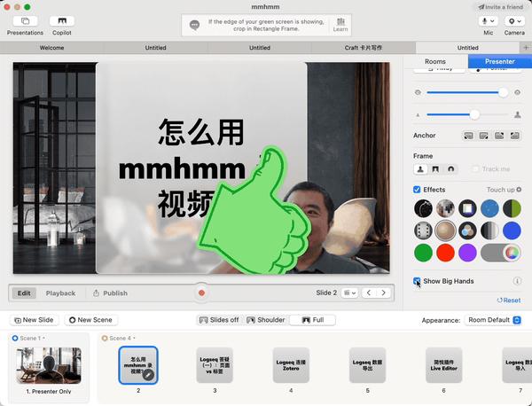Choose the solid green color effect

(x=423, y=253)
